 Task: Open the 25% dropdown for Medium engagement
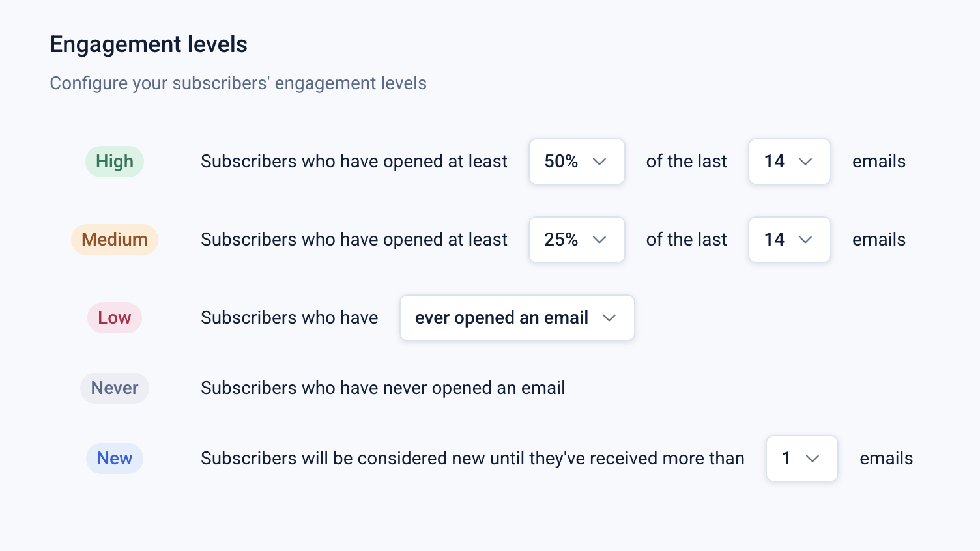pyautogui.click(x=577, y=240)
